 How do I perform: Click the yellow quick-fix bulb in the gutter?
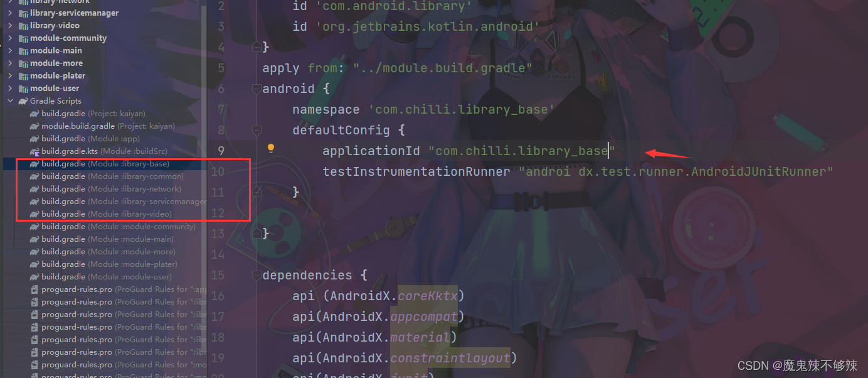coord(270,148)
